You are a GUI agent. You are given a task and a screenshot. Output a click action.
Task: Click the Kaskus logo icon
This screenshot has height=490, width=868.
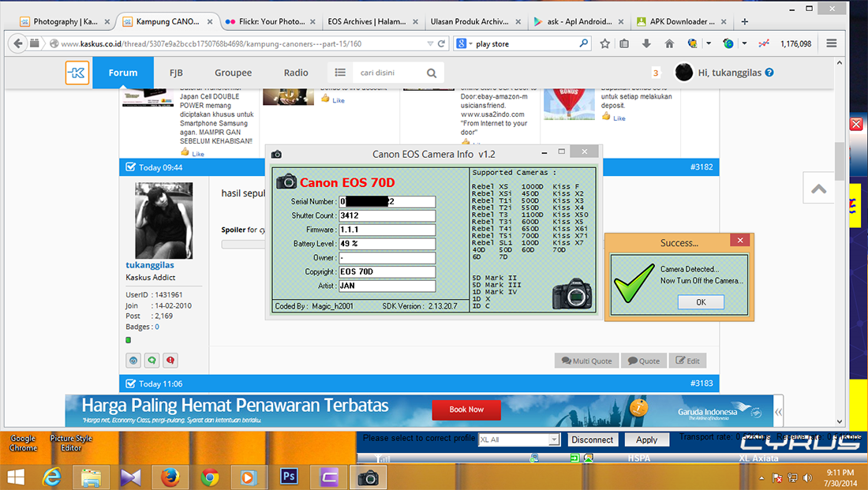point(77,73)
